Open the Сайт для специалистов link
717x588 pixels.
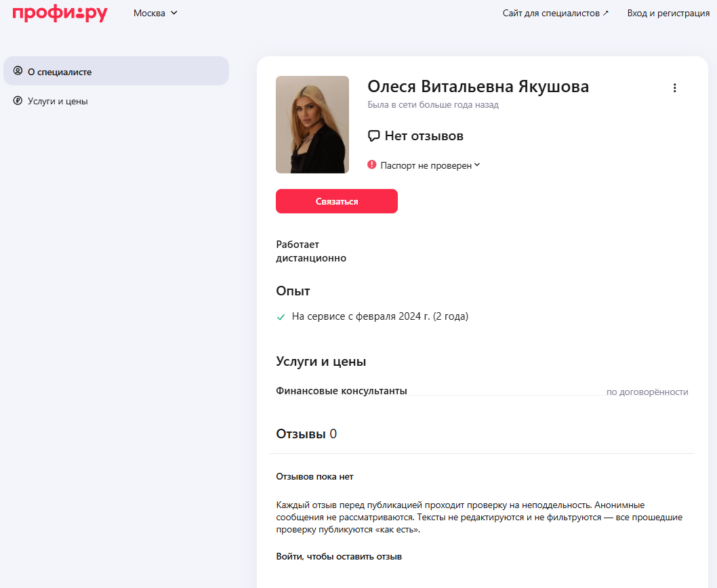555,14
